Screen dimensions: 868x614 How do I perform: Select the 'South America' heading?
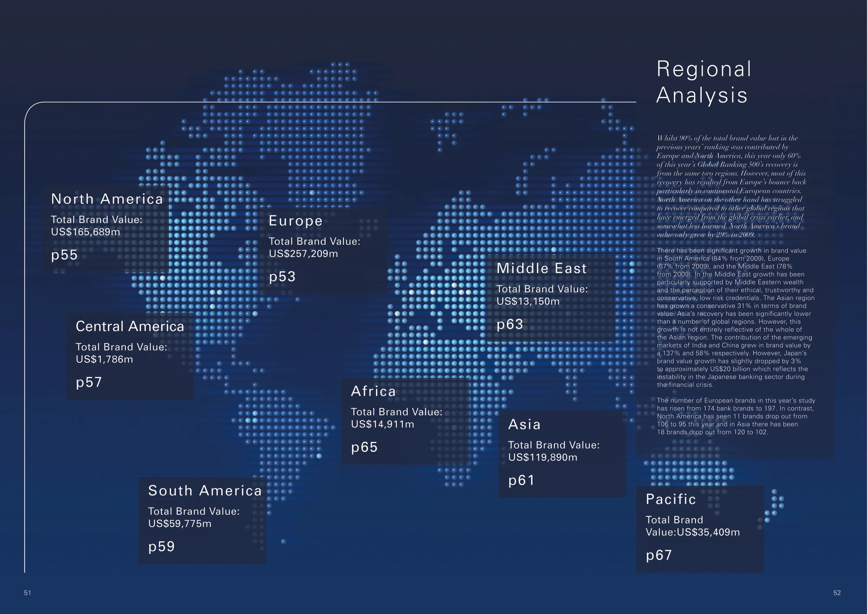click(205, 491)
